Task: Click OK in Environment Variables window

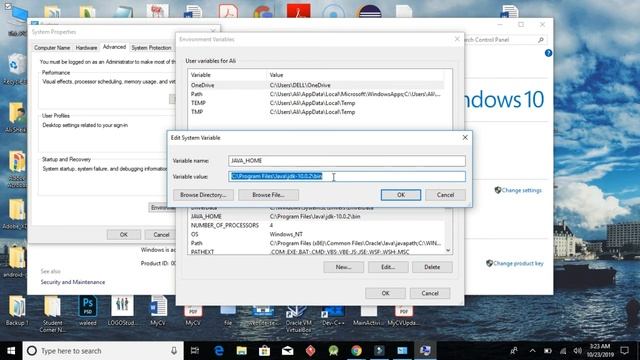Action: tap(385, 293)
